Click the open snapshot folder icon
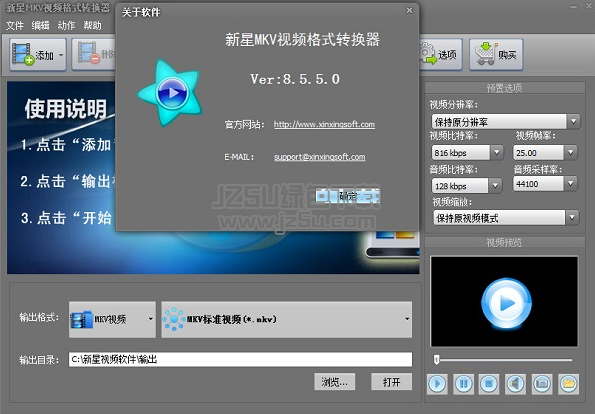 pos(568,384)
